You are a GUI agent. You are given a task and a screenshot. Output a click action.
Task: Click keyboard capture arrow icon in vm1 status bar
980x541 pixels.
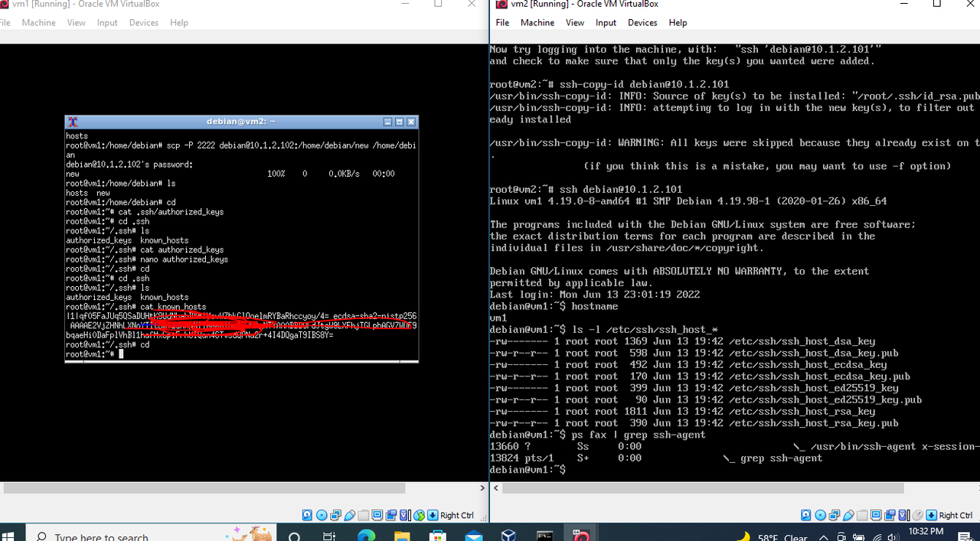(x=433, y=515)
